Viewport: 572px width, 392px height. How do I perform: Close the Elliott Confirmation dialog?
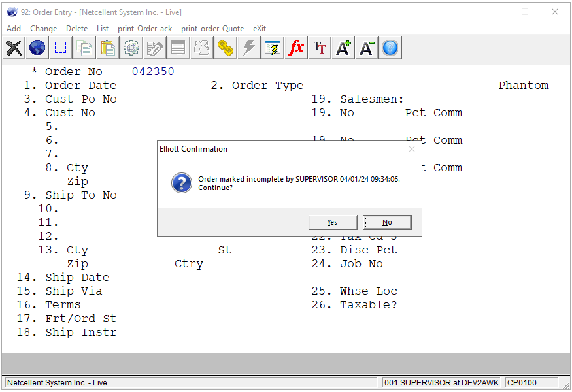[x=412, y=149]
